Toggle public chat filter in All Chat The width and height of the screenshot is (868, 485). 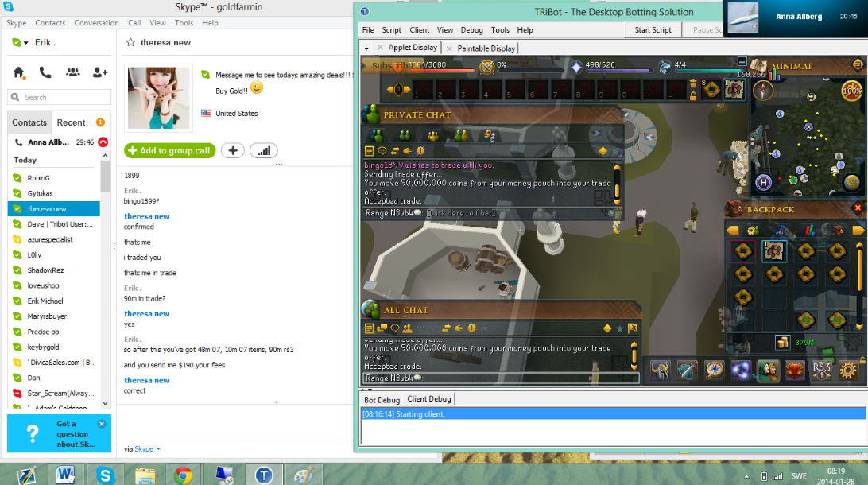pyautogui.click(x=382, y=328)
